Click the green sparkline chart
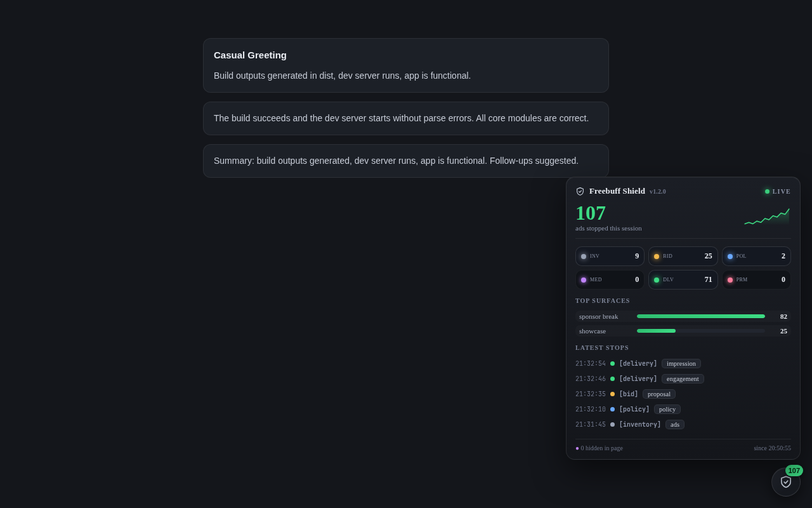This screenshot has height=508, width=812. click(767, 216)
